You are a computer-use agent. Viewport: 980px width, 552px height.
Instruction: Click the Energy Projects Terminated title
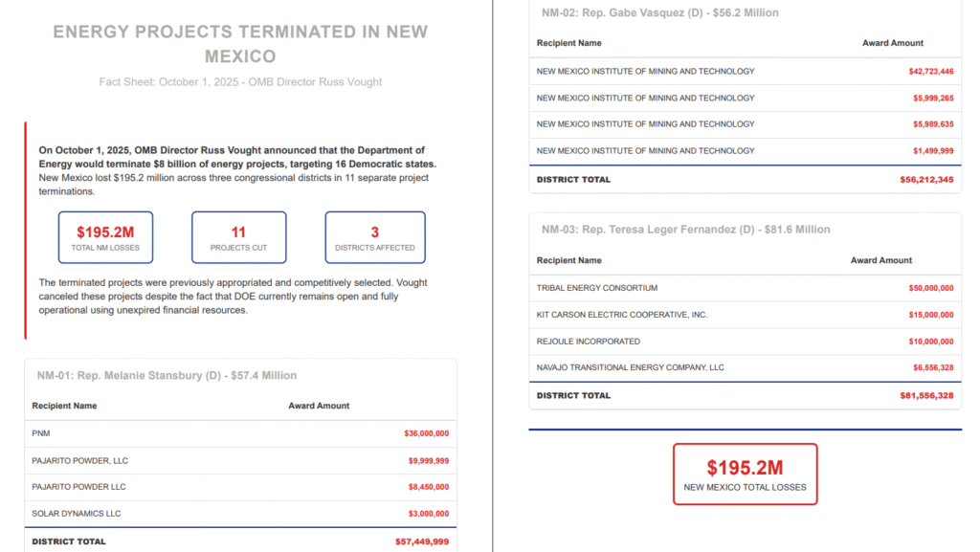point(240,44)
